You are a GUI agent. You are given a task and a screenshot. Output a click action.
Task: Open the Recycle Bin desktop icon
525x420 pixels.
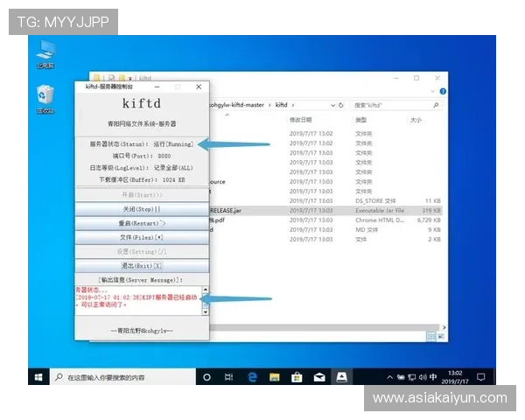point(45,95)
